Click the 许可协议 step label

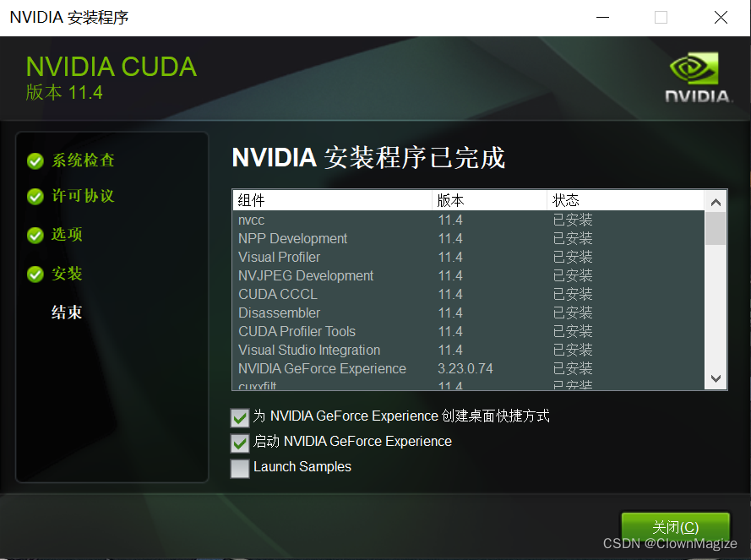pos(84,195)
